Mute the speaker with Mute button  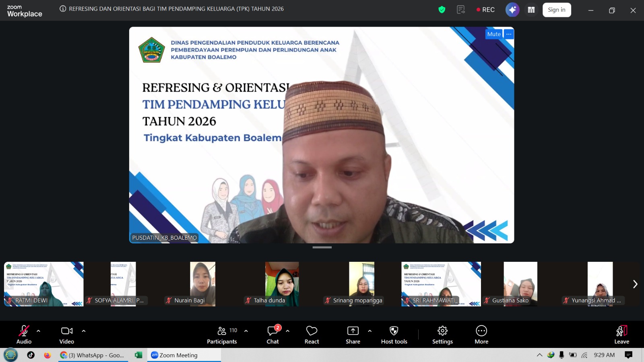pyautogui.click(x=494, y=34)
